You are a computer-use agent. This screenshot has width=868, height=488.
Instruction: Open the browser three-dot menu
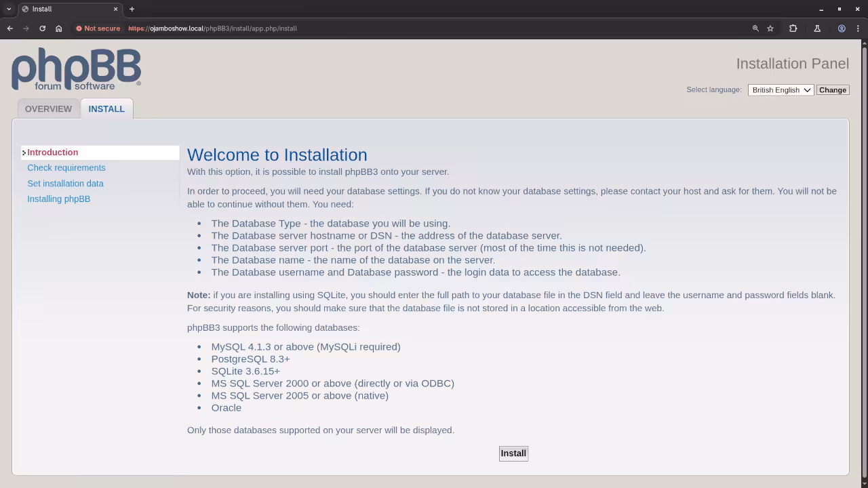pos(858,28)
